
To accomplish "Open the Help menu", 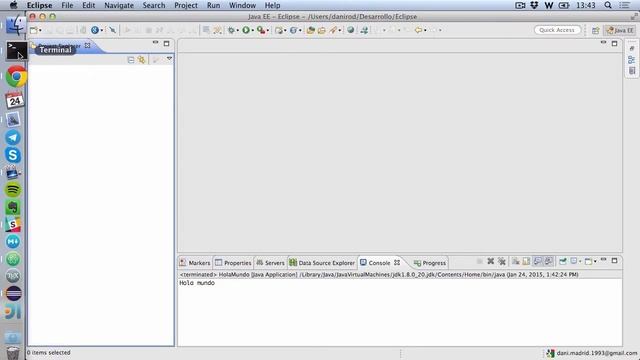I will [272, 5].
